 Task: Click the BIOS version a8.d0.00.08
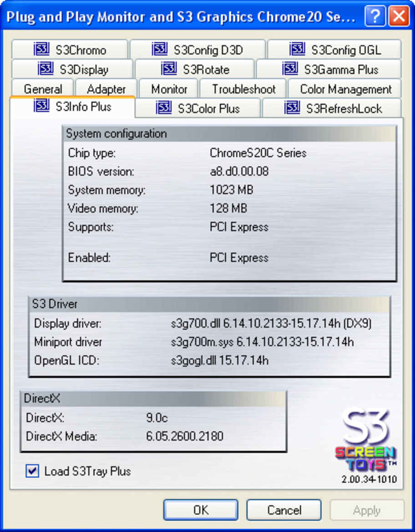pos(239,171)
